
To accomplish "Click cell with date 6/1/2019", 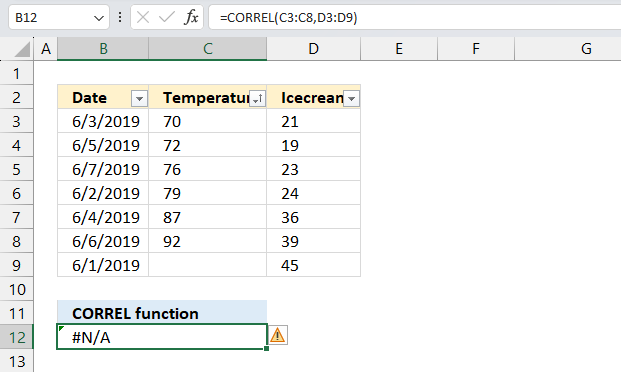I will pyautogui.click(x=103, y=265).
